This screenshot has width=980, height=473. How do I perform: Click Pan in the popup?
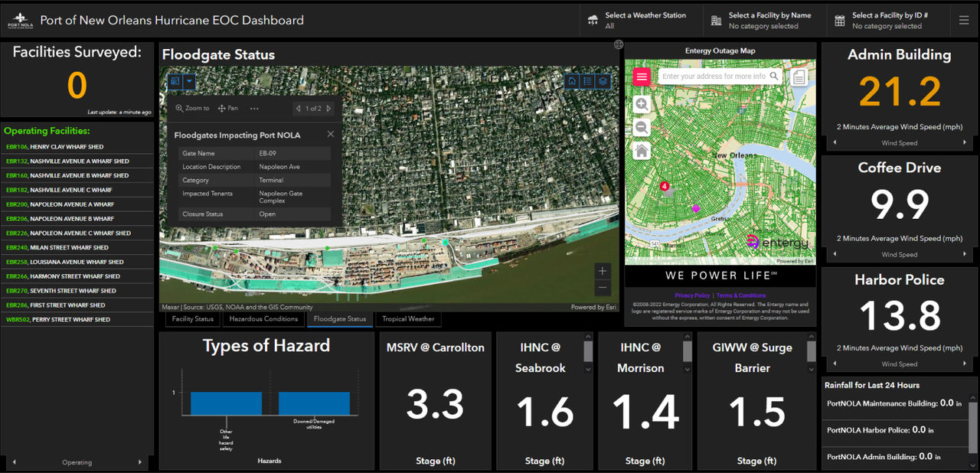[227, 109]
